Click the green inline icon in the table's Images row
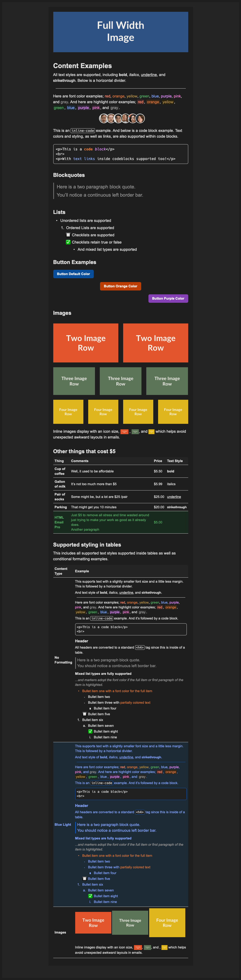Screen dimensions: 241x980 (147, 947)
